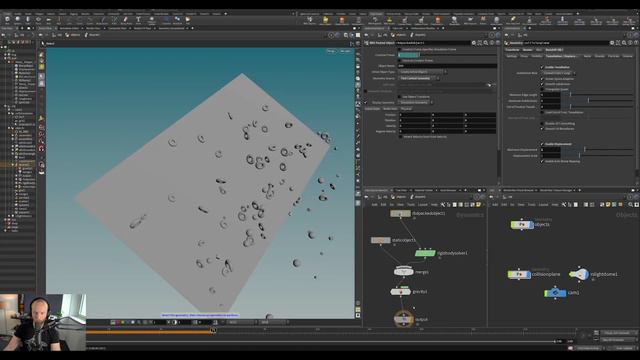Select the rslightdome1 light node
The height and width of the screenshot is (360, 640).
[x=579, y=274]
